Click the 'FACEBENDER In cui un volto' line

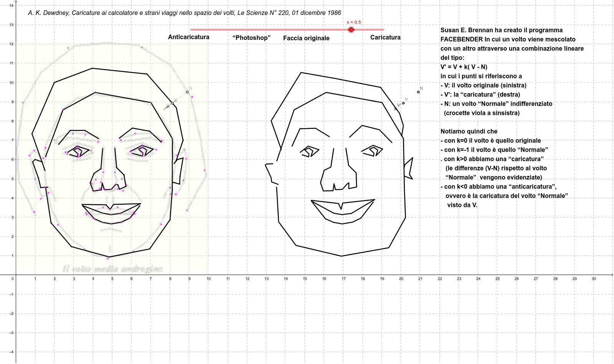508,39
